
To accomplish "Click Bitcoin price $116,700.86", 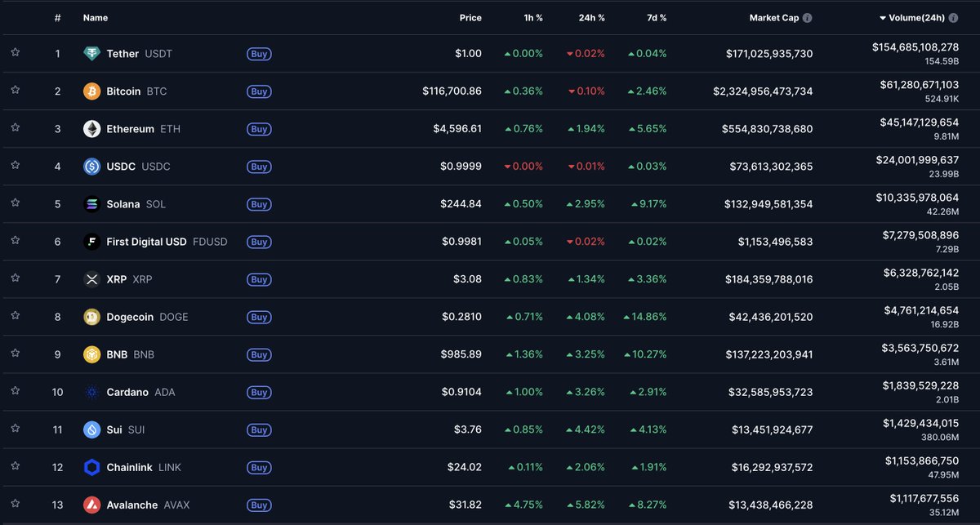I will coord(452,91).
